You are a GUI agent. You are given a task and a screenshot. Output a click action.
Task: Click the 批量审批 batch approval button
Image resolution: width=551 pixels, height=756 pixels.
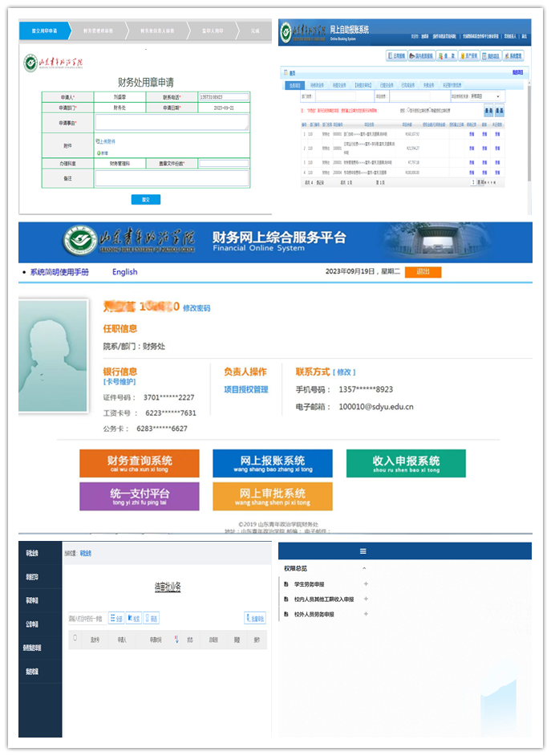click(x=254, y=618)
